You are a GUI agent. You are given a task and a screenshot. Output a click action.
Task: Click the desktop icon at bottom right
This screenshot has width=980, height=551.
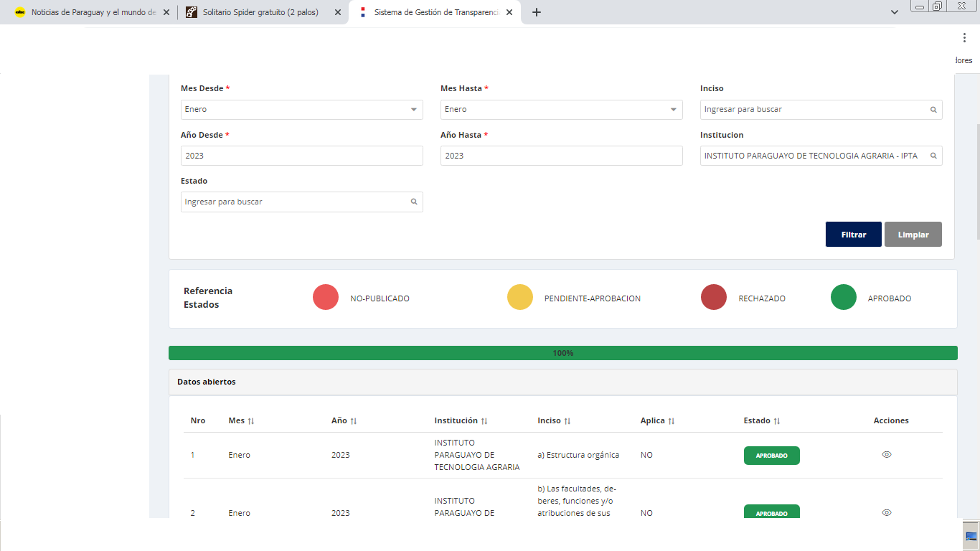[971, 536]
